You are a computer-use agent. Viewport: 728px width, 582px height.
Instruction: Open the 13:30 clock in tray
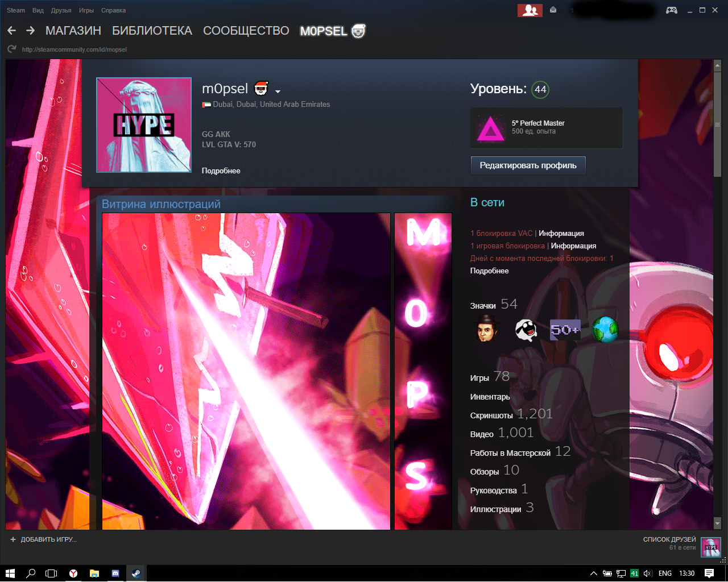click(x=686, y=573)
